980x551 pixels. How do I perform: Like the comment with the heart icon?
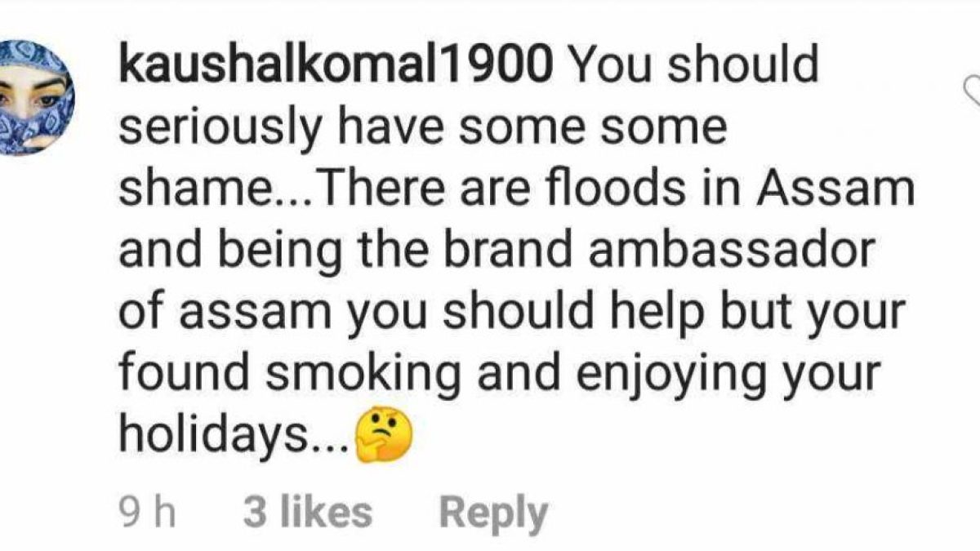972,91
